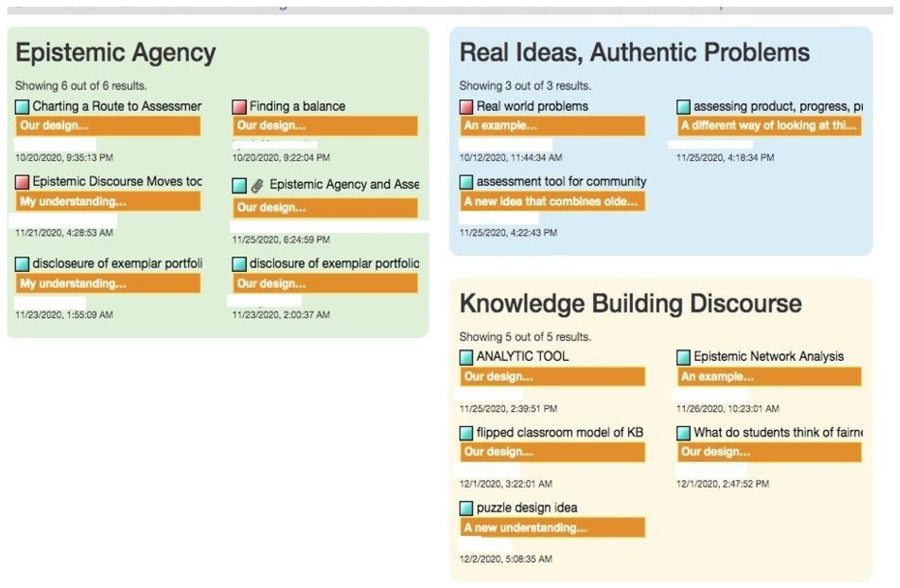
Task: Click the red note icon beside Finding a balance
Action: tap(239, 107)
